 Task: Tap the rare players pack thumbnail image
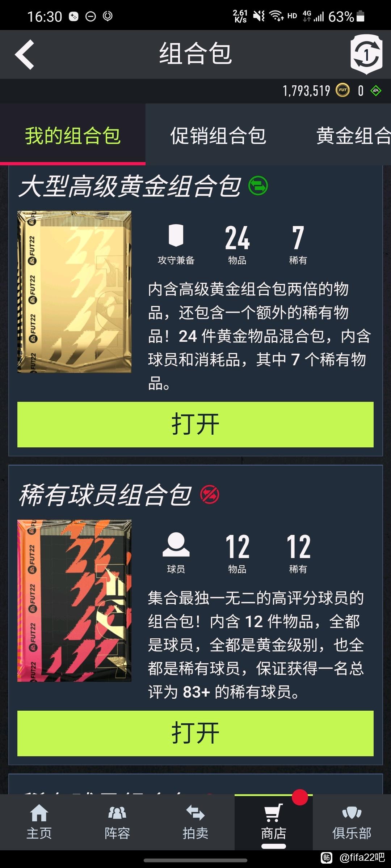74,601
